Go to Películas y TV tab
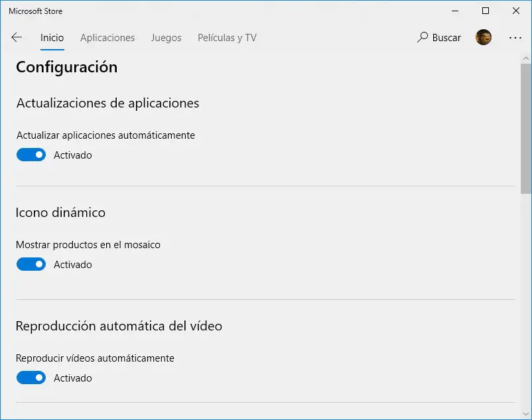Viewport: 532px width, 420px height. pos(227,38)
